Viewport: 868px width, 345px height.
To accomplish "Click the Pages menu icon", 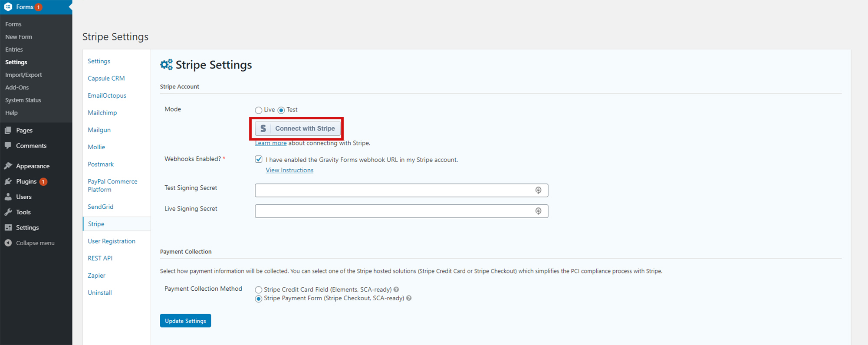I will 8,130.
